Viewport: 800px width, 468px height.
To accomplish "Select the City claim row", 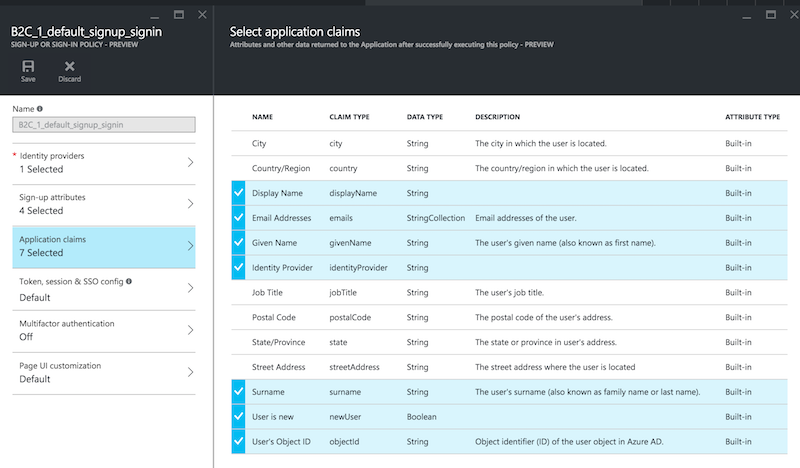I will pos(509,143).
